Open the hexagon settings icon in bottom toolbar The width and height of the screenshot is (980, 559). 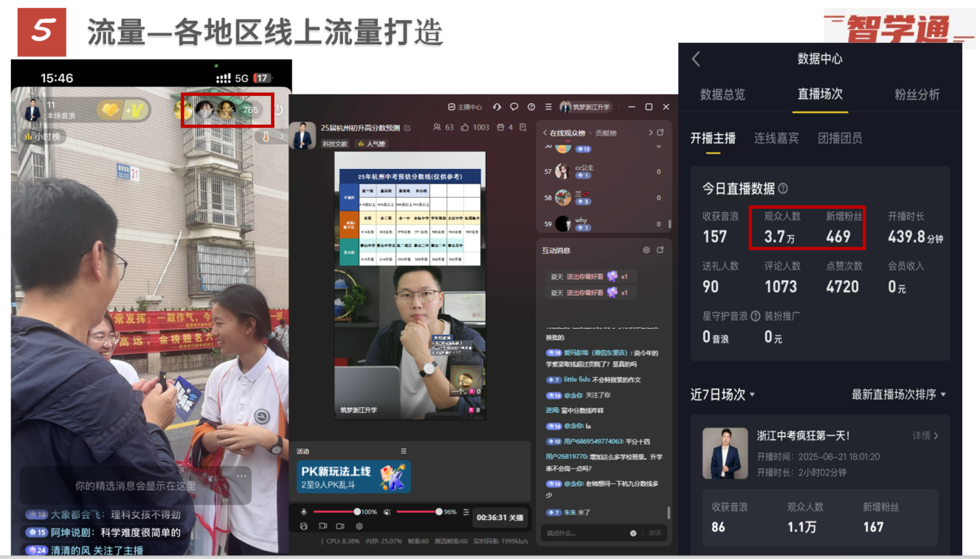[x=359, y=527]
